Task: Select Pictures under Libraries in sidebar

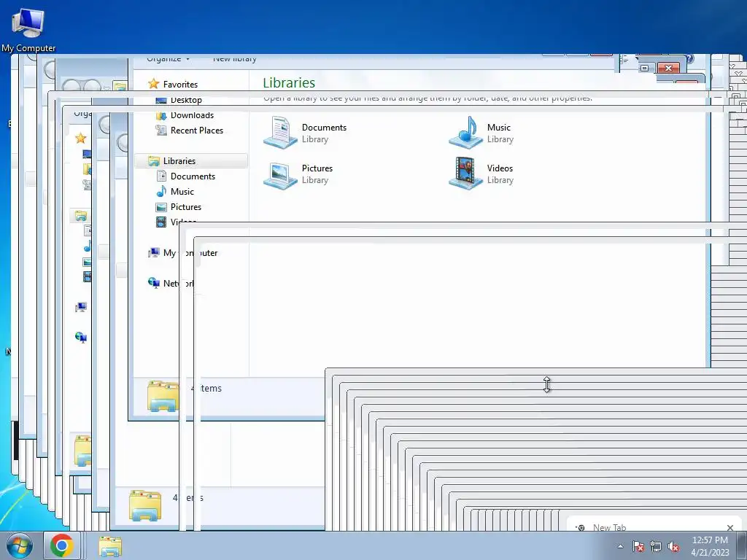Action: [186, 206]
